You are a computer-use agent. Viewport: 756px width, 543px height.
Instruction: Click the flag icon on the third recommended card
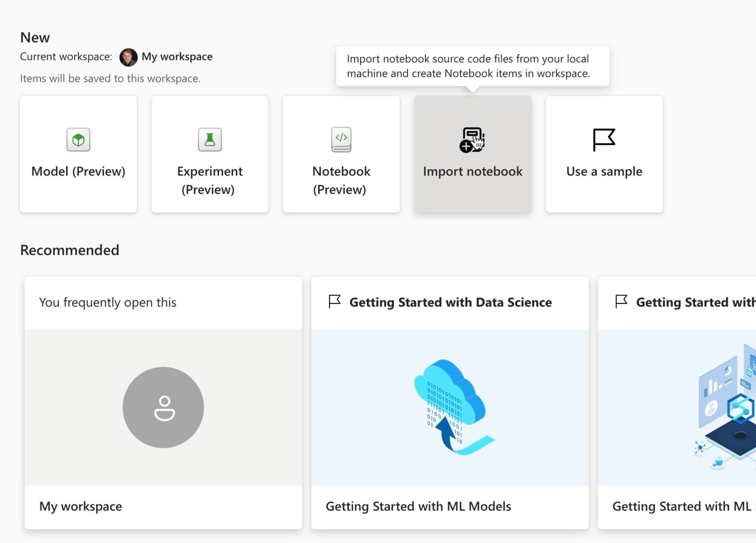[x=621, y=302]
